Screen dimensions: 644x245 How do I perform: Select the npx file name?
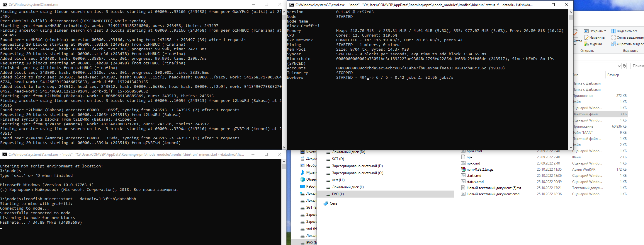coord(470,157)
